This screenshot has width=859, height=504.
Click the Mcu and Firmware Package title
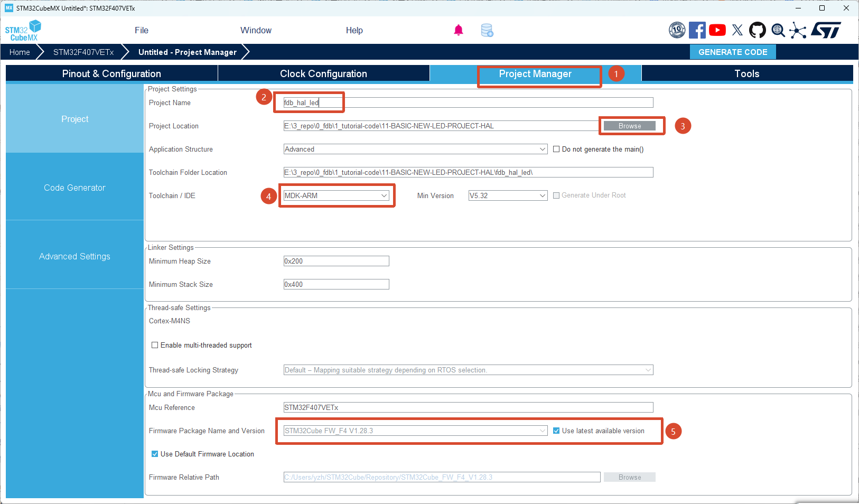click(191, 394)
